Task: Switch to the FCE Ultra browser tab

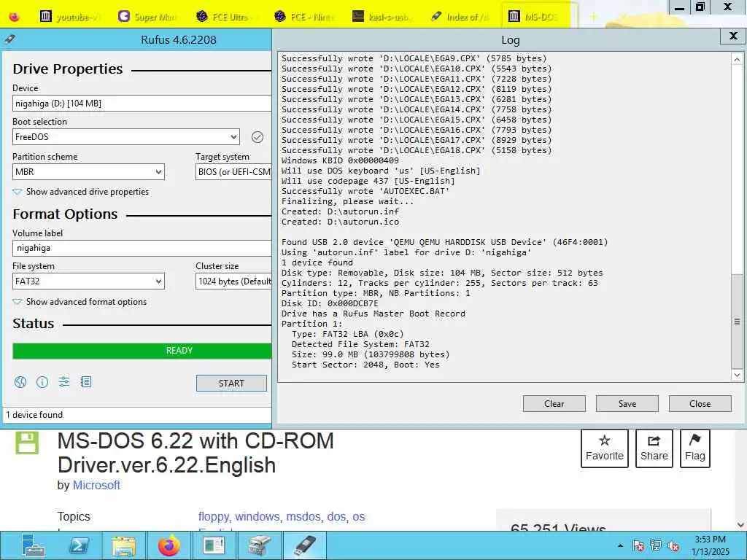Action: (x=224, y=17)
